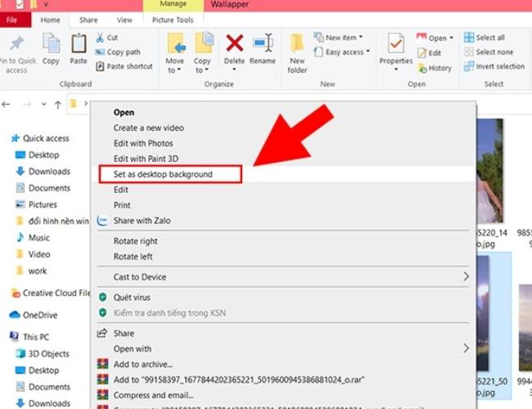Open the Music folder in the sidebar
This screenshot has height=409, width=532.
33,238
